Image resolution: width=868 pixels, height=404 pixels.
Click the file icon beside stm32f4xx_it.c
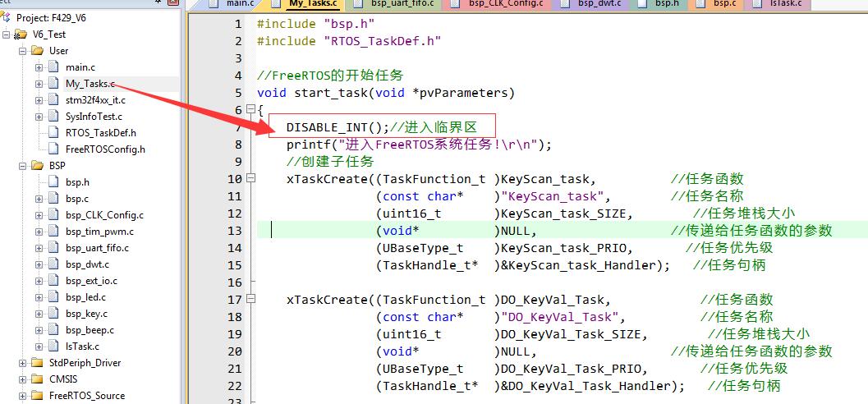pos(53,100)
